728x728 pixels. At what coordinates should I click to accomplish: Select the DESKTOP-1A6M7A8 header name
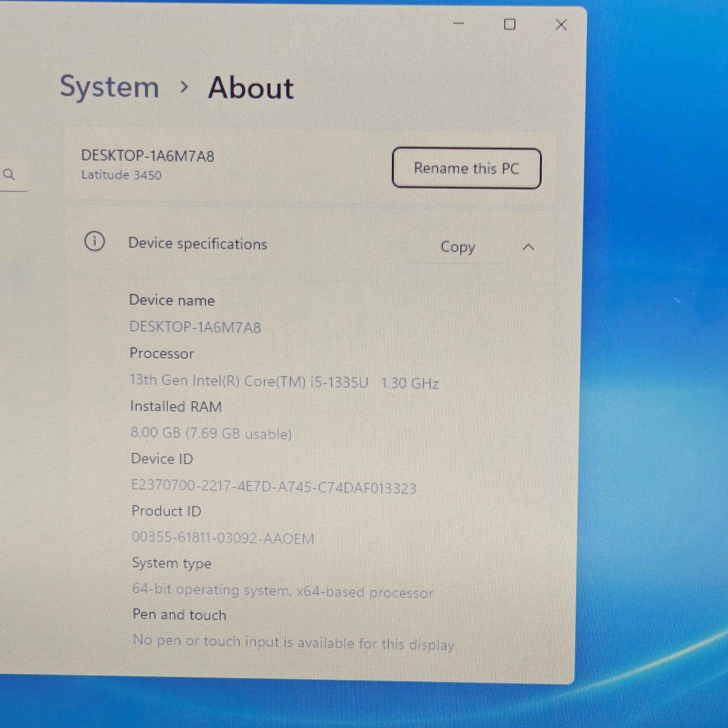[148, 156]
